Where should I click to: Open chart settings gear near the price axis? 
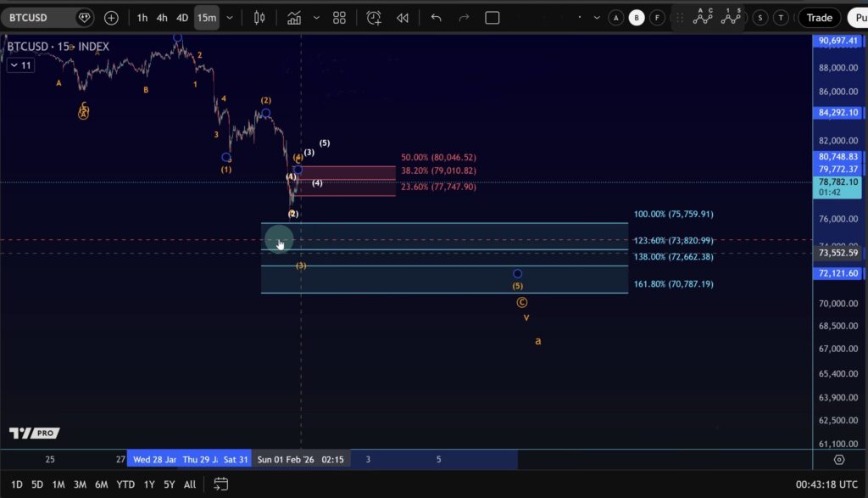tap(838, 460)
